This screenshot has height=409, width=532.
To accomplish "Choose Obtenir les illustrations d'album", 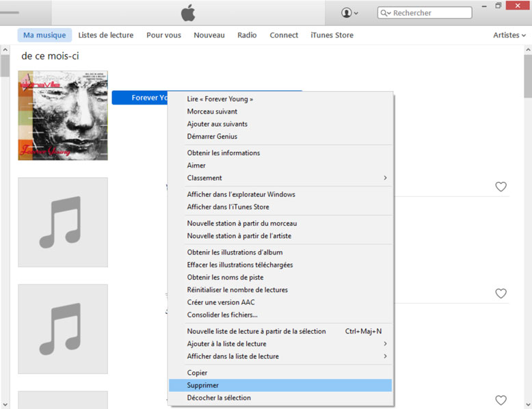I will pos(280,252).
